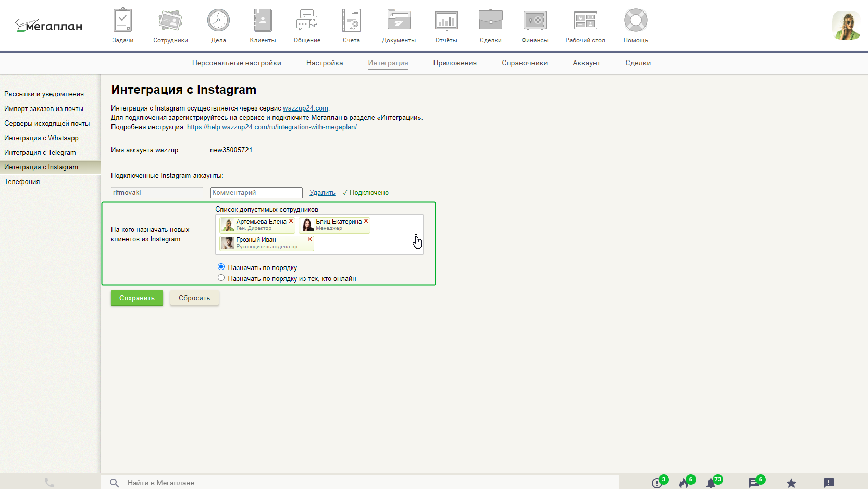The image size is (868, 489).
Task: Click the rifmovaki account field
Action: [157, 193]
